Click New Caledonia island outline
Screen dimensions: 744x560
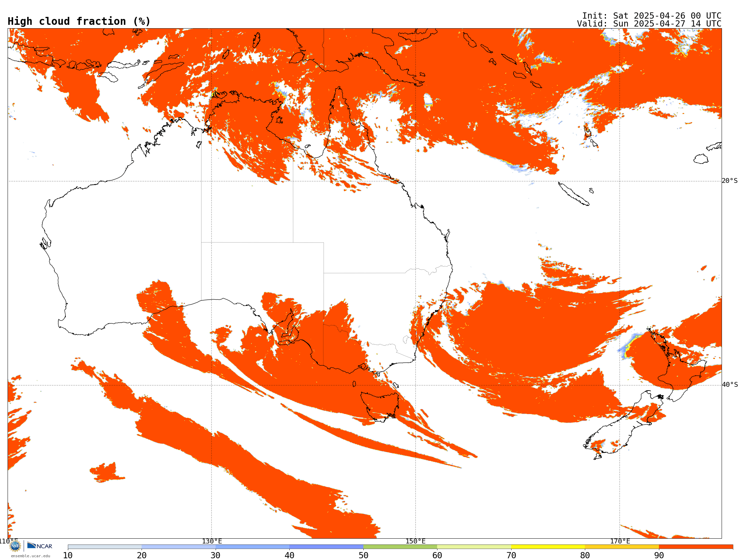point(573,194)
